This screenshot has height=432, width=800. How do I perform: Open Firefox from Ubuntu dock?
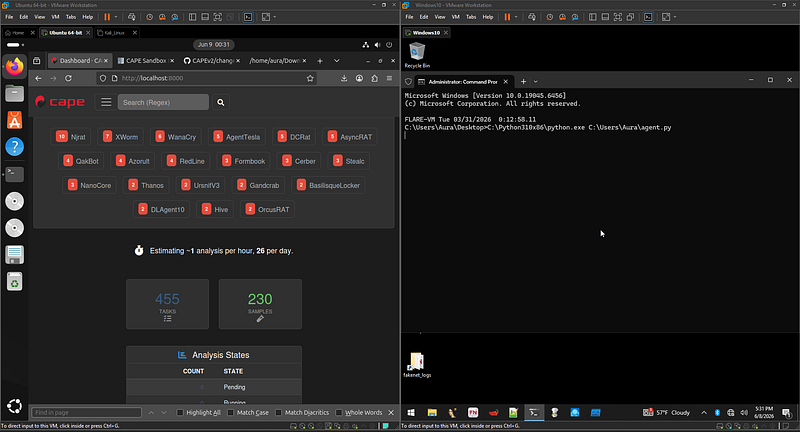pyautogui.click(x=15, y=67)
